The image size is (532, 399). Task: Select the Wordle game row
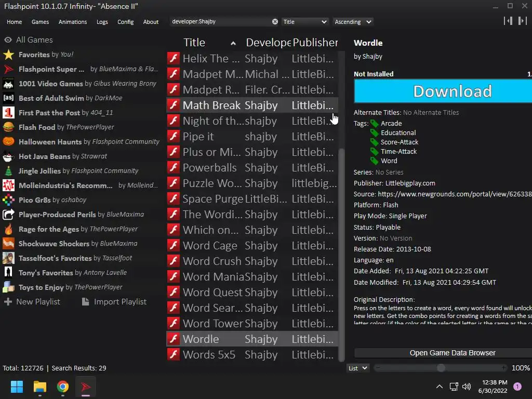pyautogui.click(x=252, y=339)
